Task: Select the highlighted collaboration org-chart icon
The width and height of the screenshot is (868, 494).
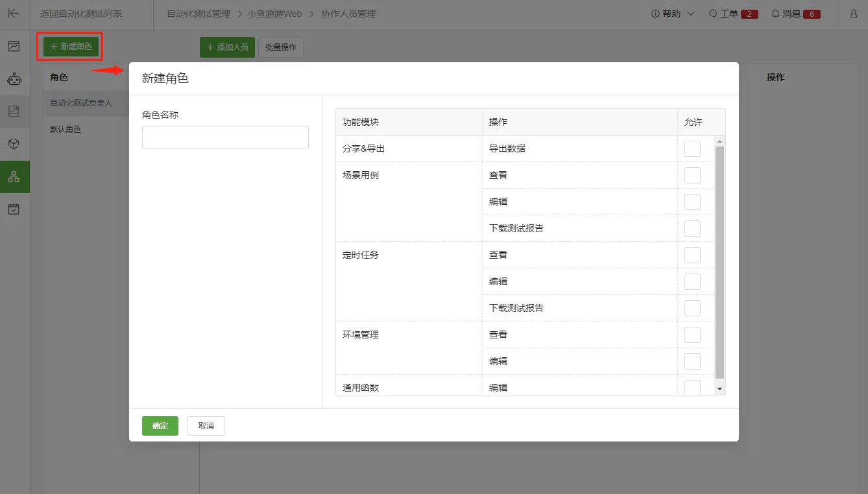Action: (14, 176)
